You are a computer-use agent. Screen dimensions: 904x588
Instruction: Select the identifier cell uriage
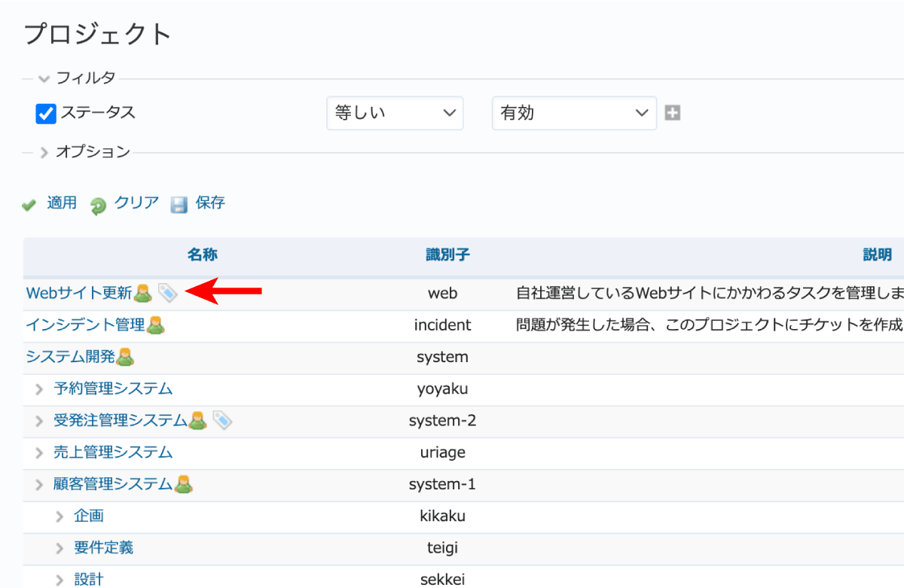click(x=443, y=452)
